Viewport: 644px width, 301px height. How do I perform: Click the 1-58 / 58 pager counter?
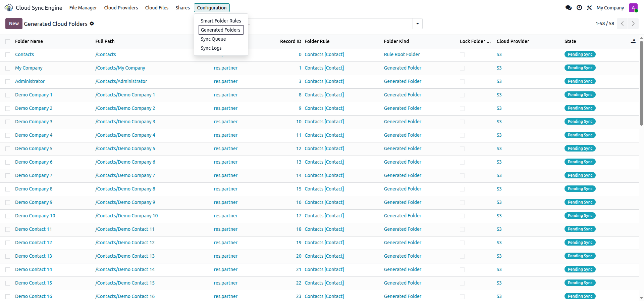point(605,24)
